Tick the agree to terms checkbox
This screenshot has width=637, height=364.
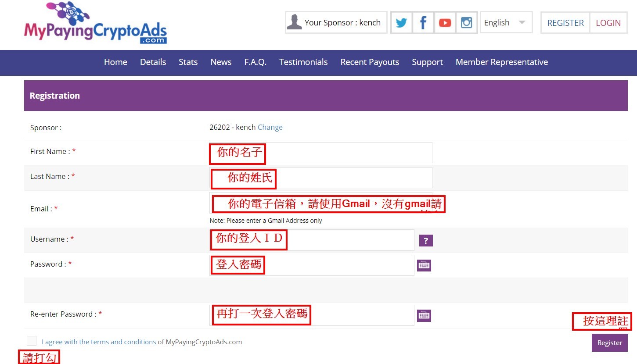tap(32, 341)
